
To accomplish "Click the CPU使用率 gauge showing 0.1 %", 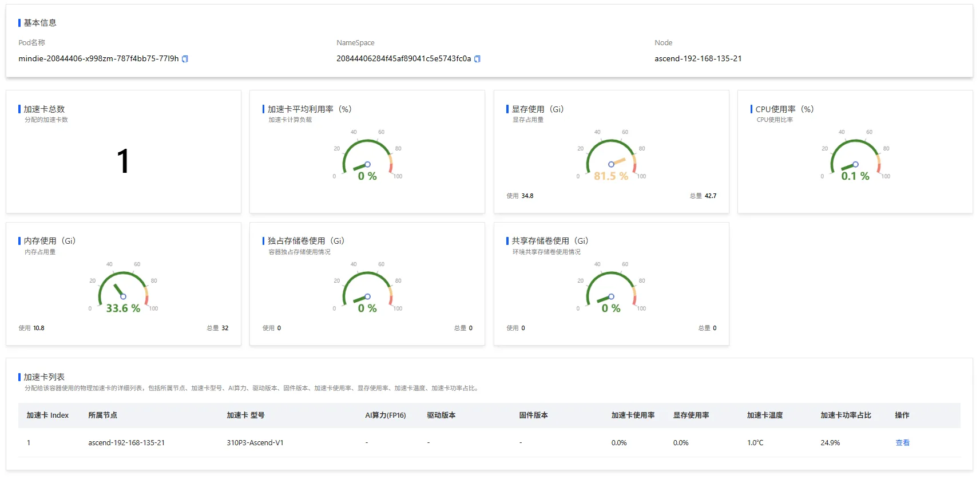I will coord(855,158).
